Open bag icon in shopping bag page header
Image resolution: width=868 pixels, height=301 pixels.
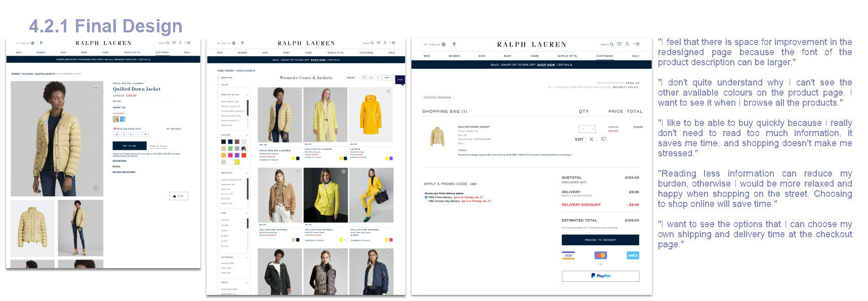coord(637,44)
